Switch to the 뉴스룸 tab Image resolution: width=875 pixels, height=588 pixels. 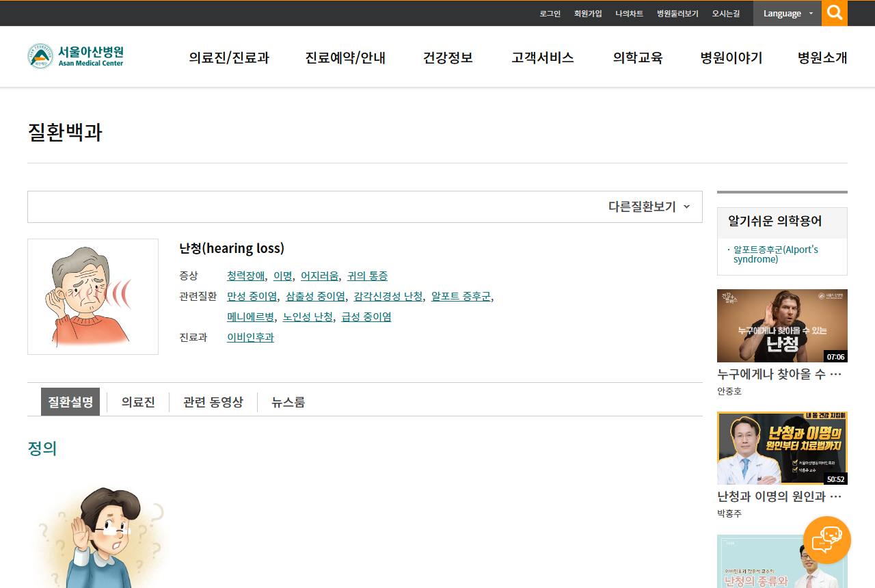[288, 402]
